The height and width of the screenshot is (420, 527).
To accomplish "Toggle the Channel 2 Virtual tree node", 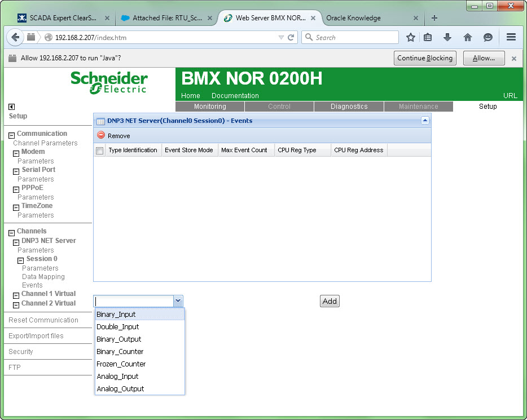I will 16,305.
